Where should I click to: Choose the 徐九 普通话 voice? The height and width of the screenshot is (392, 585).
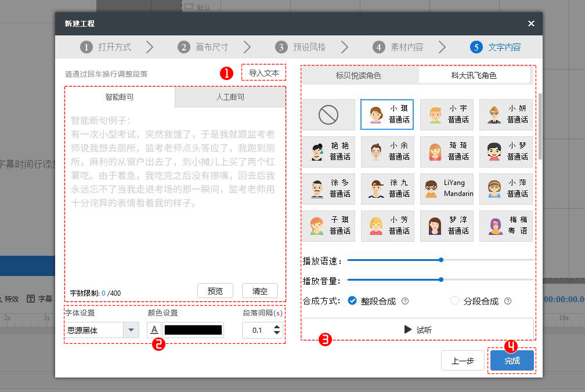pyautogui.click(x=388, y=189)
